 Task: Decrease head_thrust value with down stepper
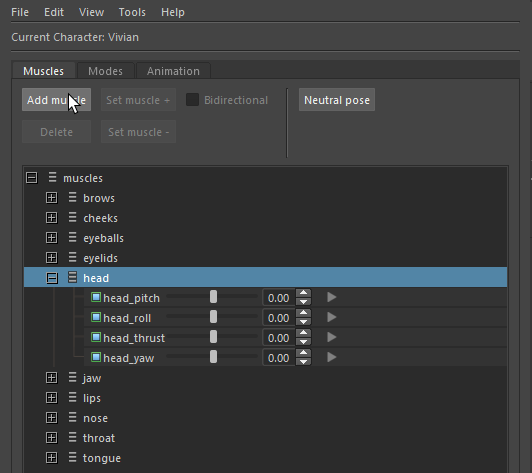point(303,342)
